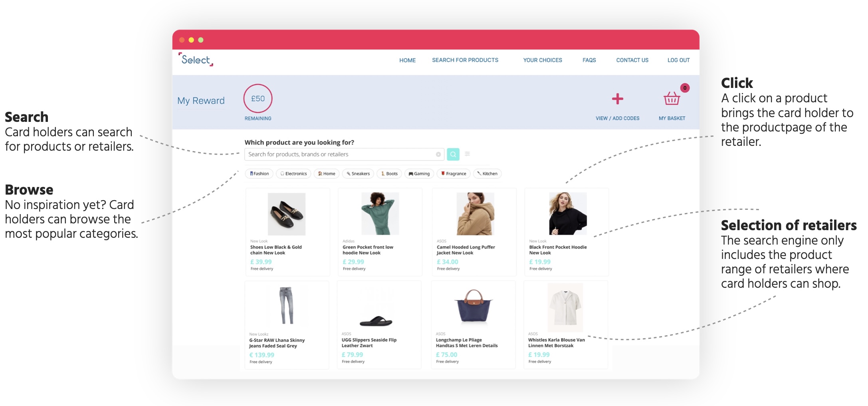Click the teal search magnifier button
The image size is (868, 406).
click(453, 154)
